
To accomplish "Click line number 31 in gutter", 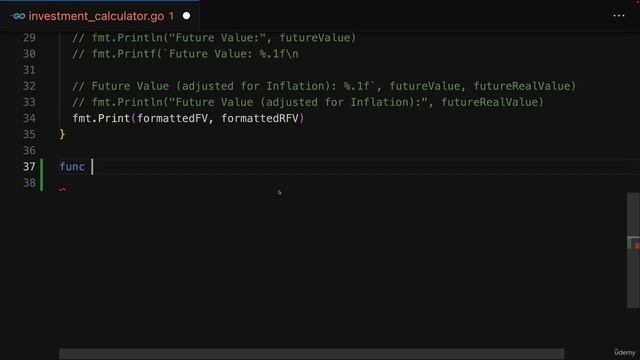I will (x=29, y=70).
